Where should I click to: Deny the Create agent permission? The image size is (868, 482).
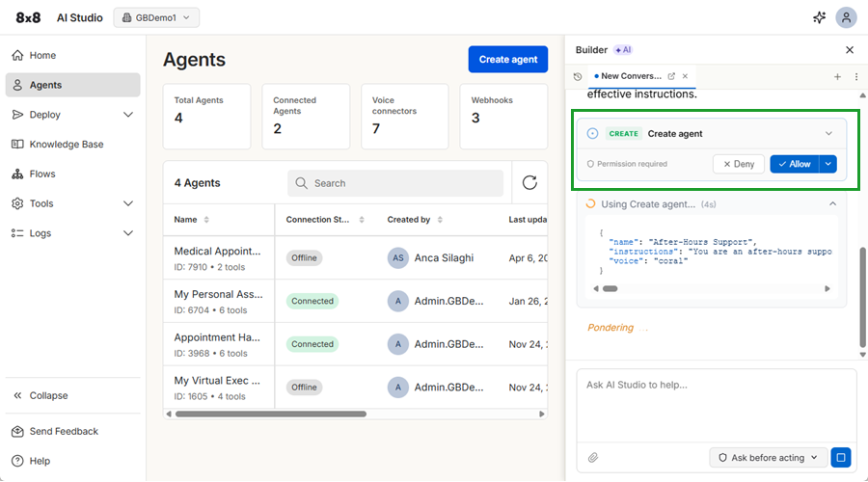point(739,164)
